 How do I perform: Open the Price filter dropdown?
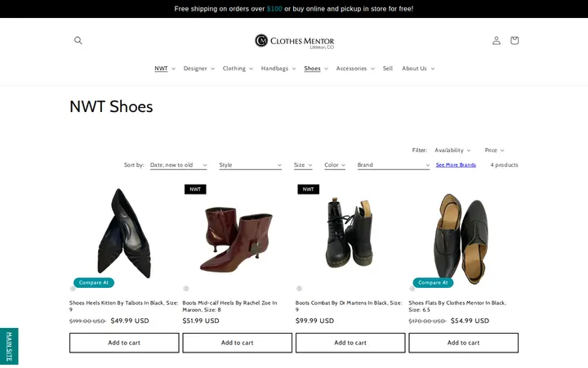(x=494, y=150)
